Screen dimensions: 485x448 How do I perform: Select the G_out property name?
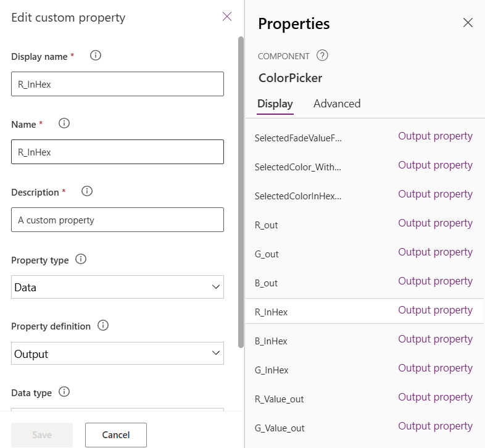[x=267, y=254]
